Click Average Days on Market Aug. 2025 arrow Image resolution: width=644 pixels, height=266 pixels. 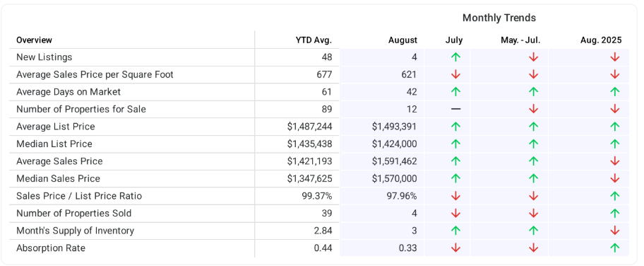pyautogui.click(x=614, y=92)
